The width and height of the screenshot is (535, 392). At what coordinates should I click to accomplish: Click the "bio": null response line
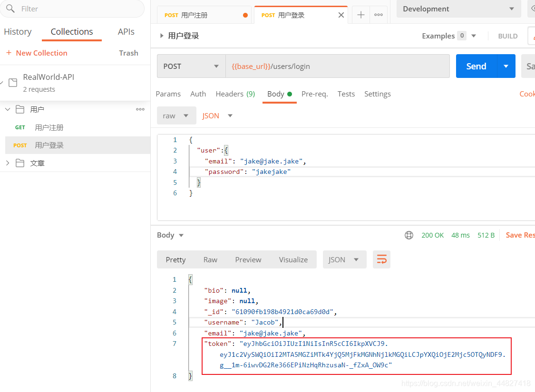click(227, 290)
